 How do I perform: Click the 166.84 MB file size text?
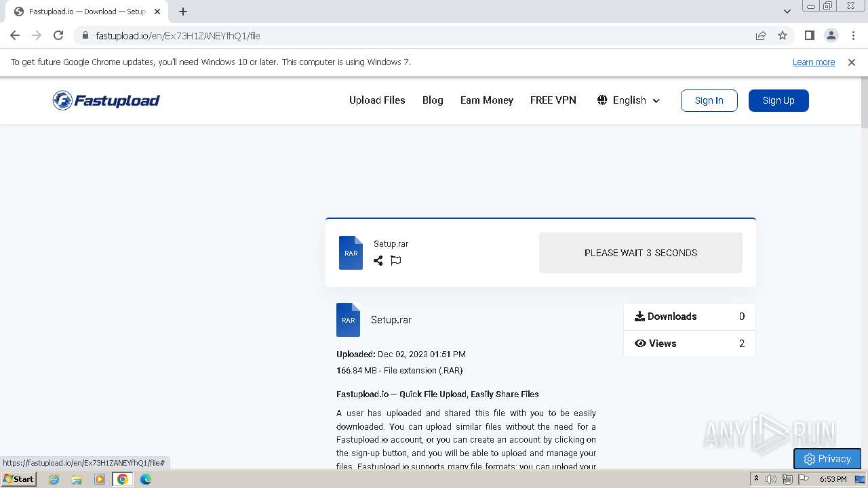(x=399, y=370)
